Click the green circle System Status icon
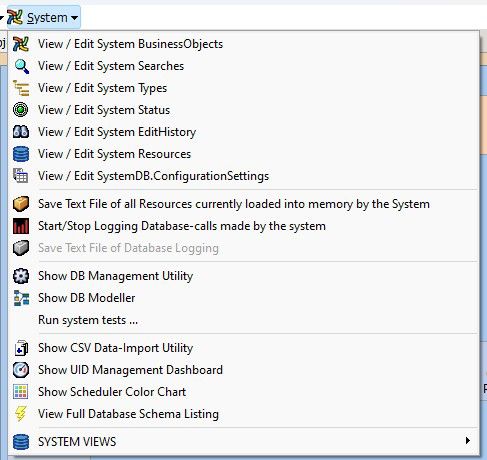 21,110
